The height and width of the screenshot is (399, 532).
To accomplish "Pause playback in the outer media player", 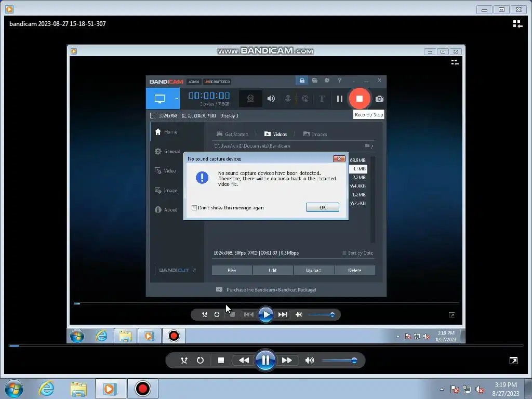I will click(265, 360).
